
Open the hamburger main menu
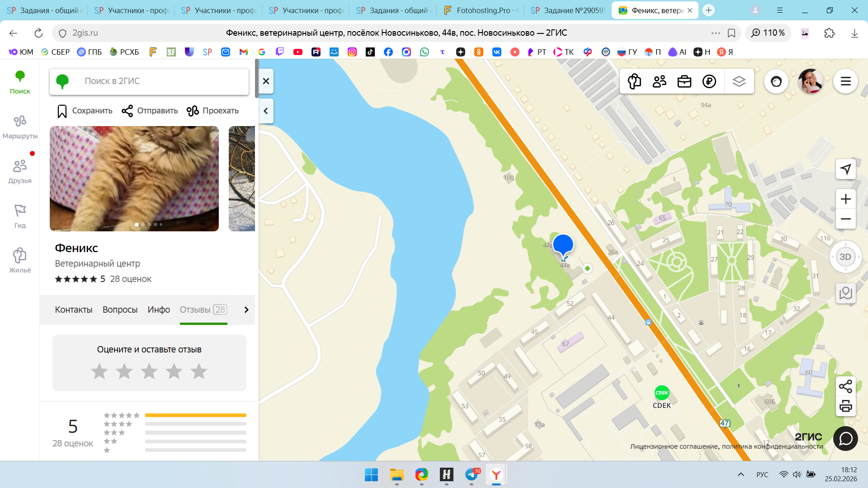pos(845,81)
